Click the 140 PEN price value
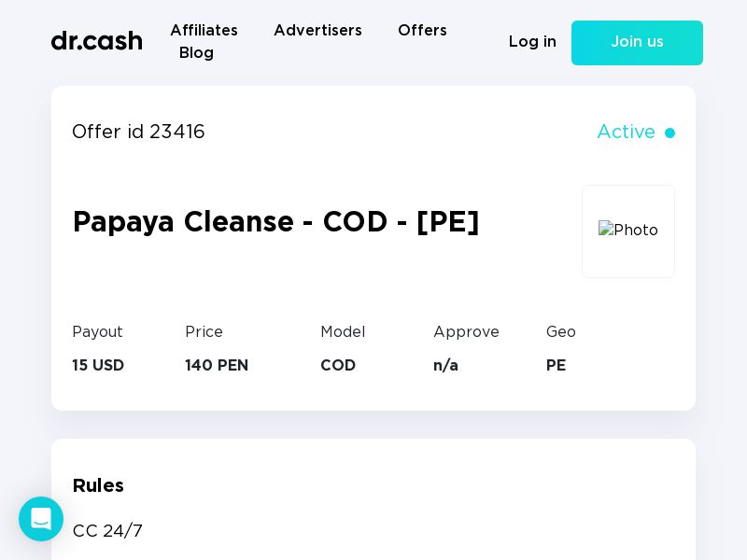This screenshot has width=747, height=560. click(217, 366)
